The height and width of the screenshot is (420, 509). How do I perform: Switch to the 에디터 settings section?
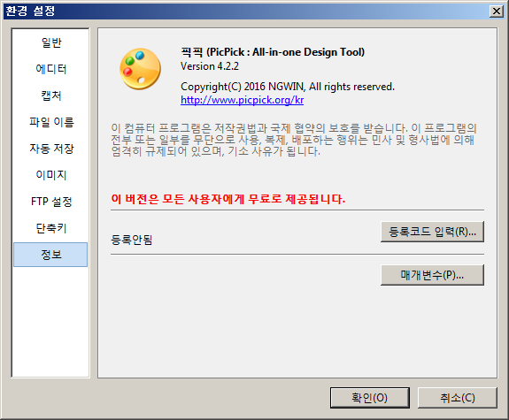point(51,69)
